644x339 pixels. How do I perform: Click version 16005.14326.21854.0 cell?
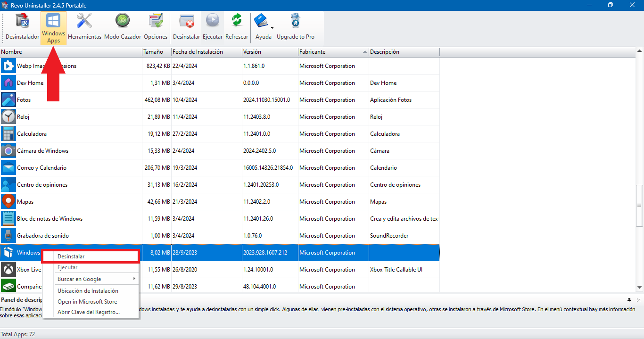[268, 168]
